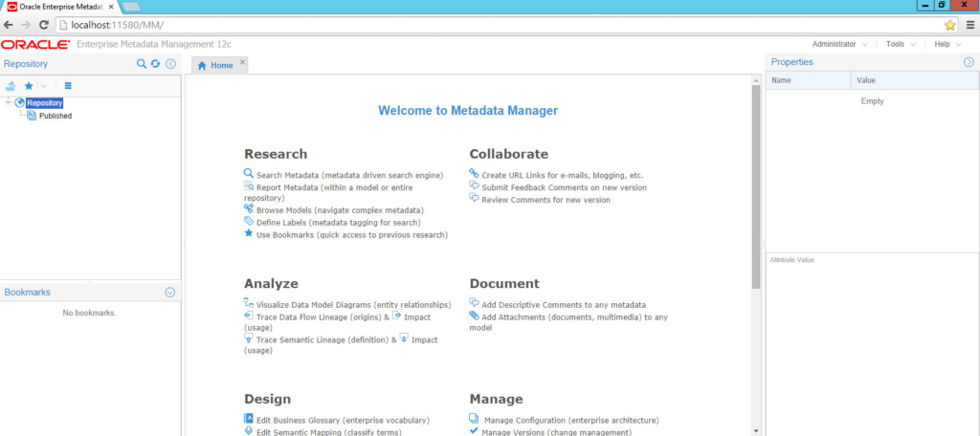980x436 pixels.
Task: Click the Submit Feedback comment icon
Action: [474, 185]
